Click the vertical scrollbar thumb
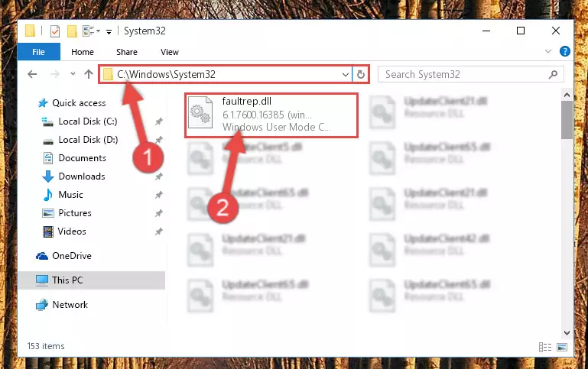The image size is (588, 369). (567, 120)
